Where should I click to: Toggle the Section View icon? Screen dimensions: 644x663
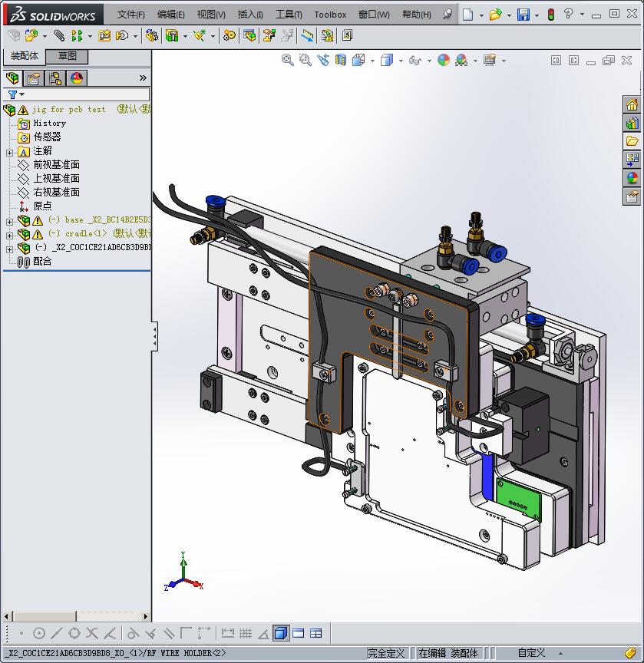coord(341,60)
